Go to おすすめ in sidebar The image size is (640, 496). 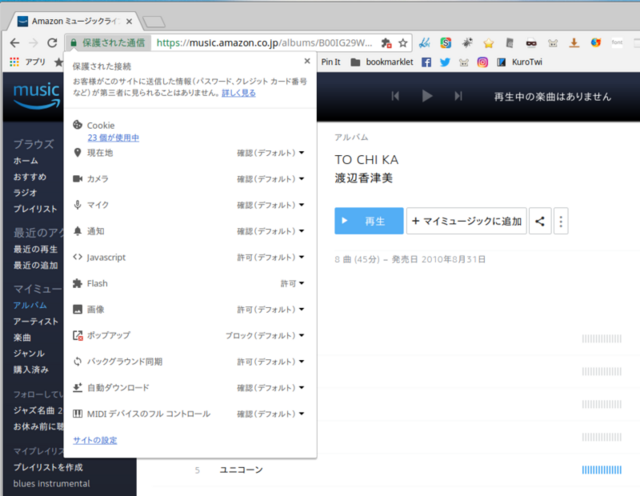coord(30,177)
